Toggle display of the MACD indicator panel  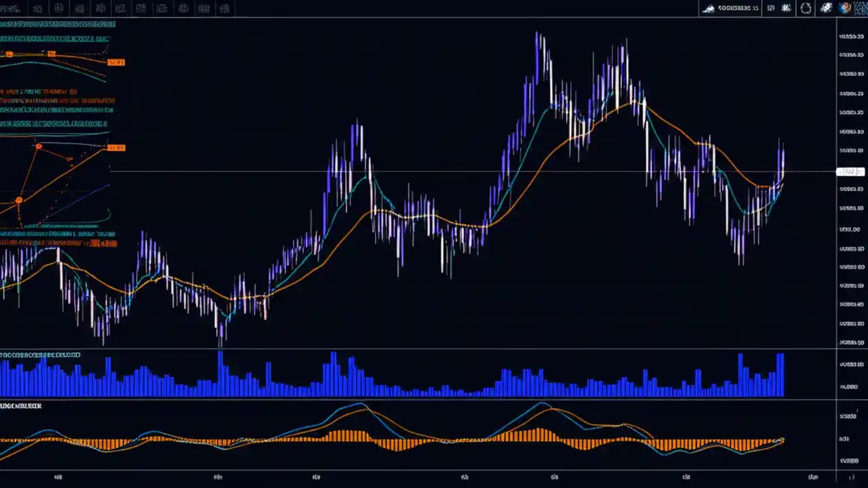point(20,406)
